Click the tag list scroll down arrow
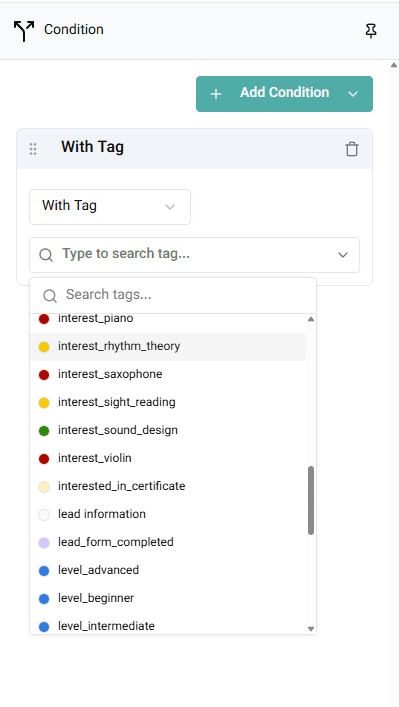The image size is (399, 707). [311, 629]
